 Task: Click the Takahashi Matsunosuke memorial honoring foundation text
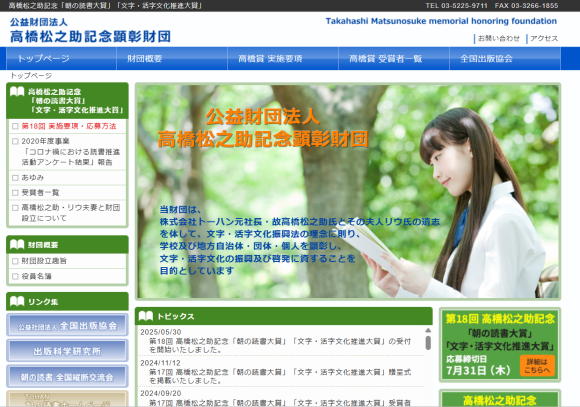(441, 21)
